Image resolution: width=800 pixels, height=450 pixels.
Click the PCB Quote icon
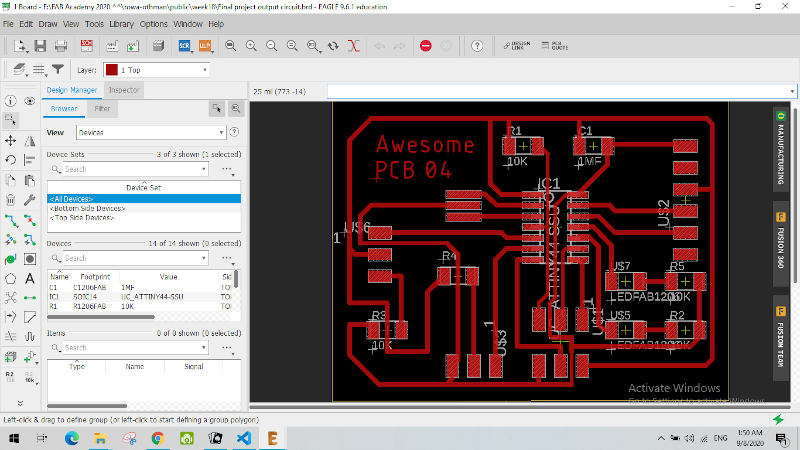coord(555,46)
